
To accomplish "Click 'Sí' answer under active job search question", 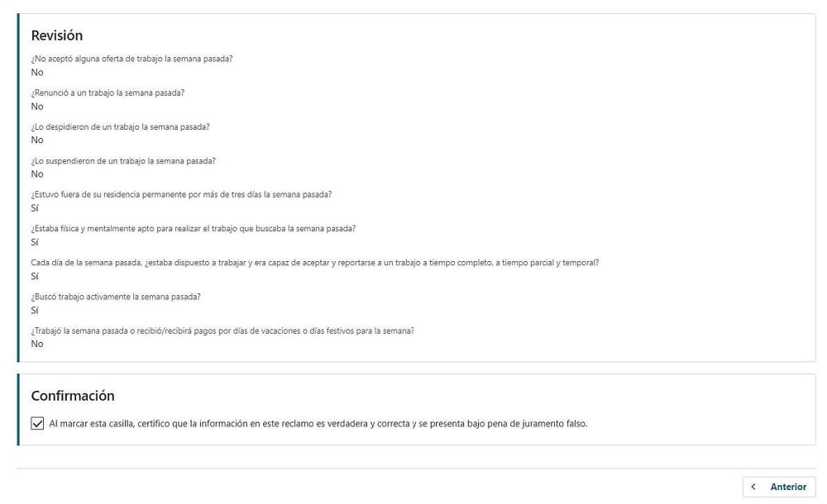I will (x=35, y=311).
